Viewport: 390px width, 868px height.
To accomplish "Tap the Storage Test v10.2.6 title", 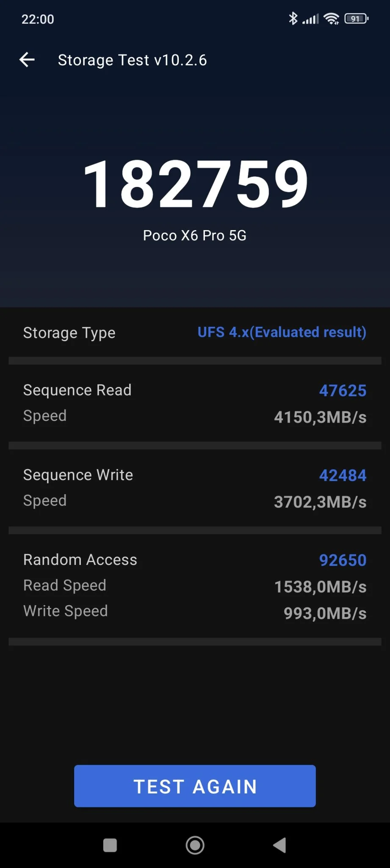I will pyautogui.click(x=132, y=60).
